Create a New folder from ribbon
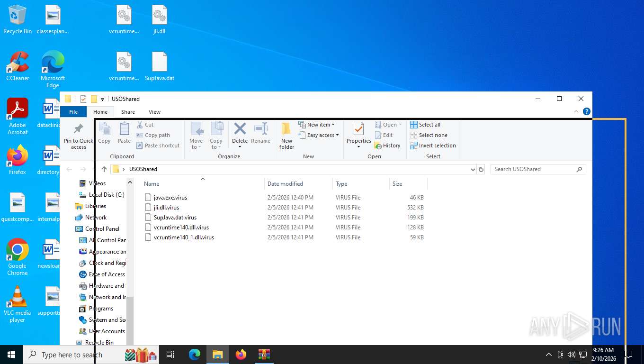 pyautogui.click(x=286, y=136)
